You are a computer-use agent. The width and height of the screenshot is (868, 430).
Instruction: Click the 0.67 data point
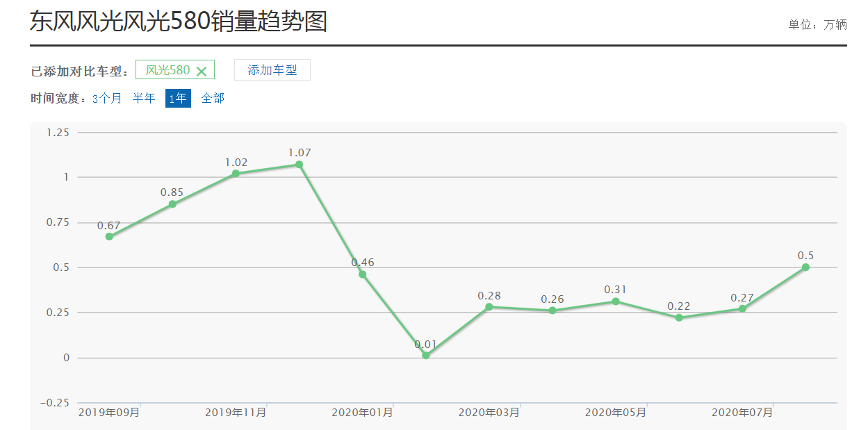[109, 237]
